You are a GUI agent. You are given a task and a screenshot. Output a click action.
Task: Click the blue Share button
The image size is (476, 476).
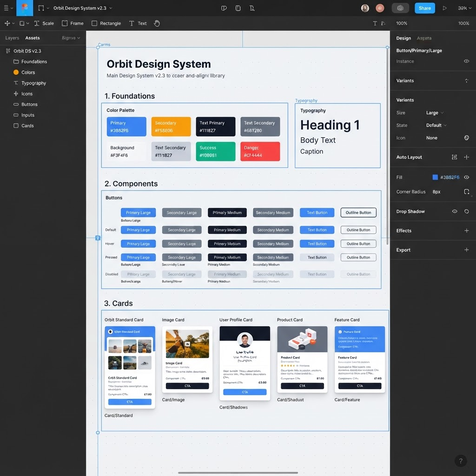(424, 8)
